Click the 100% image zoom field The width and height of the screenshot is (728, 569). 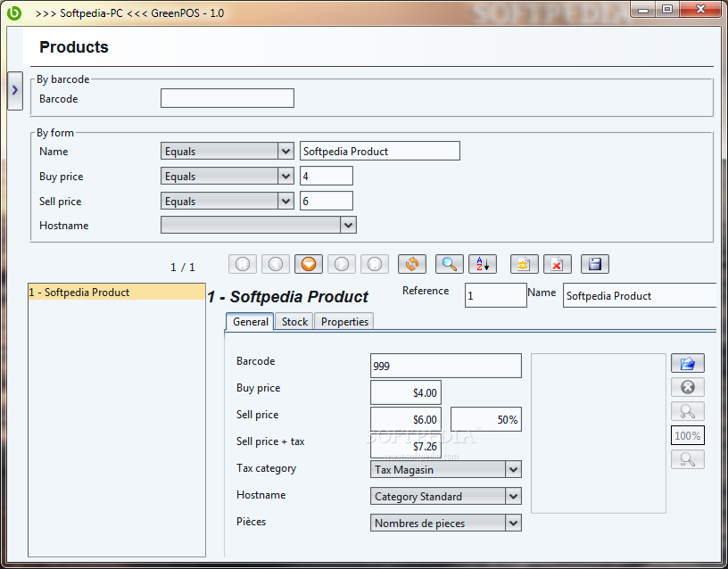click(688, 435)
